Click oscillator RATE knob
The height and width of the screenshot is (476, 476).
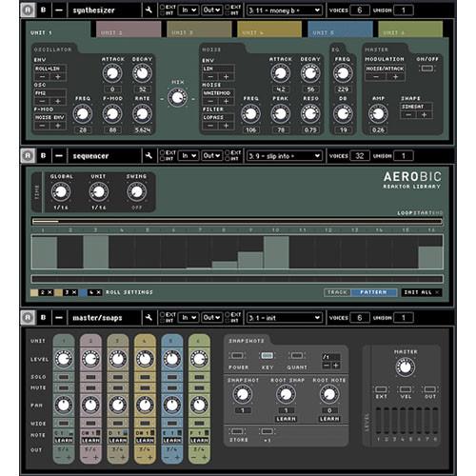(142, 114)
